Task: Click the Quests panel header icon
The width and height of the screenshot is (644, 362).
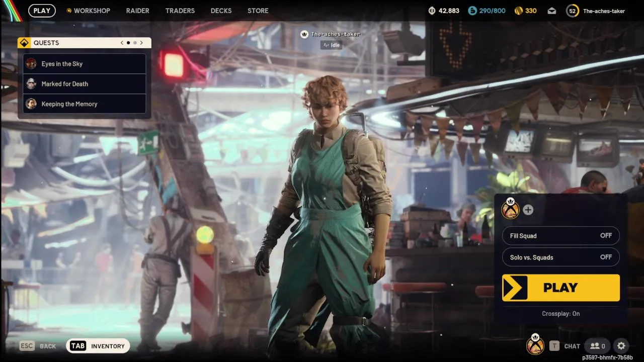Action: tap(24, 43)
